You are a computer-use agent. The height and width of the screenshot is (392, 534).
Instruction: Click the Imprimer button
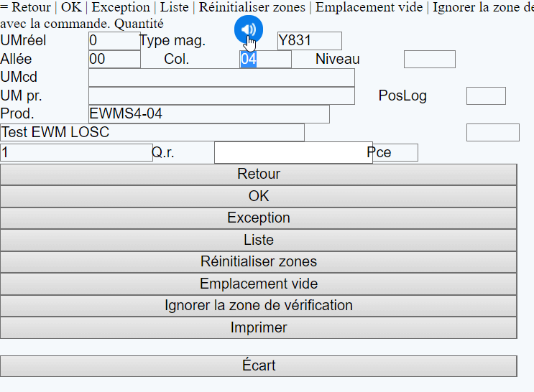point(259,327)
